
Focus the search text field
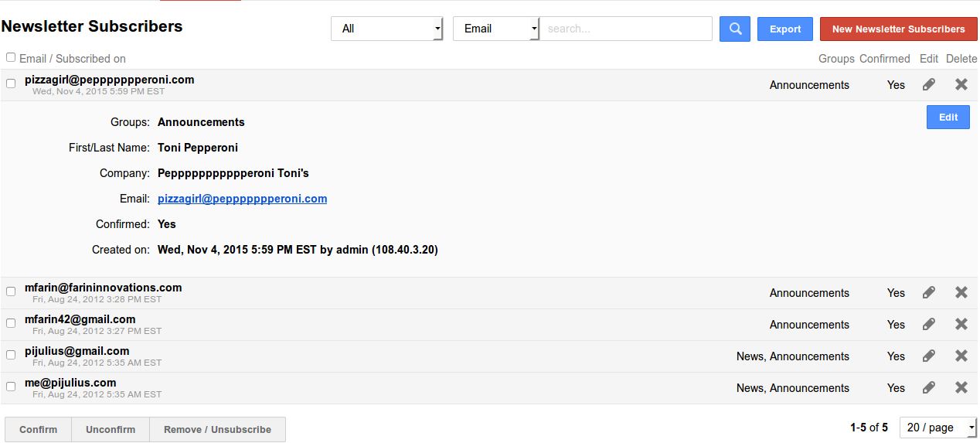(625, 29)
